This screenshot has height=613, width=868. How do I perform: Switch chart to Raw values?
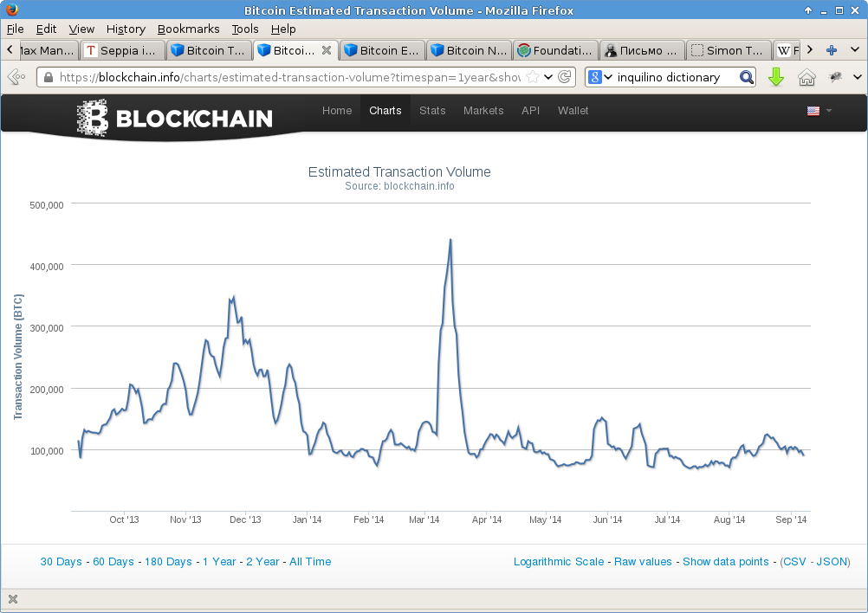click(x=643, y=562)
